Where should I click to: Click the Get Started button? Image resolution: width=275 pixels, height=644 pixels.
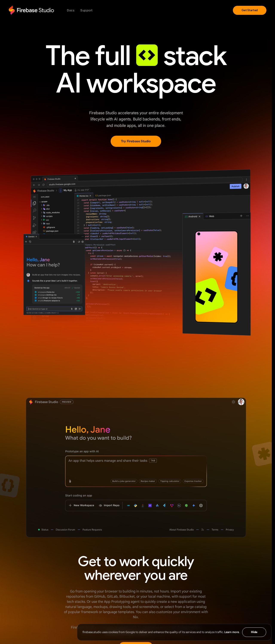[x=249, y=10]
